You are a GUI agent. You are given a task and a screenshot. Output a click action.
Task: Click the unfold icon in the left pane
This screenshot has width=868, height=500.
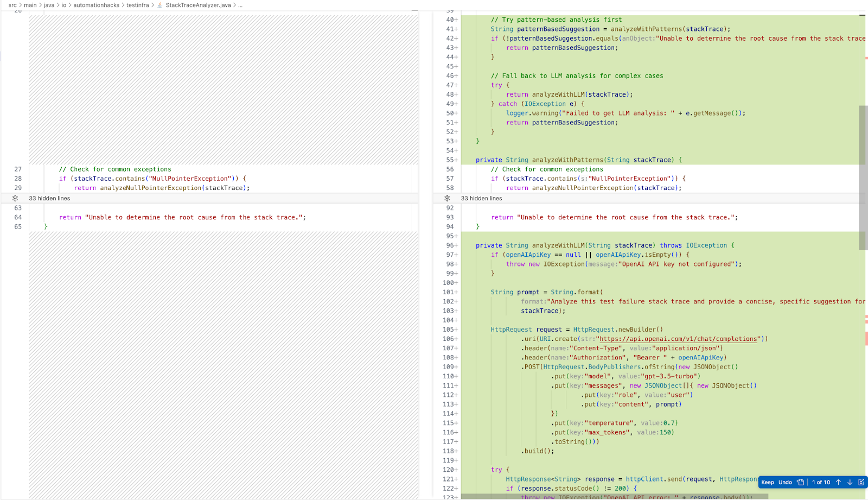15,199
